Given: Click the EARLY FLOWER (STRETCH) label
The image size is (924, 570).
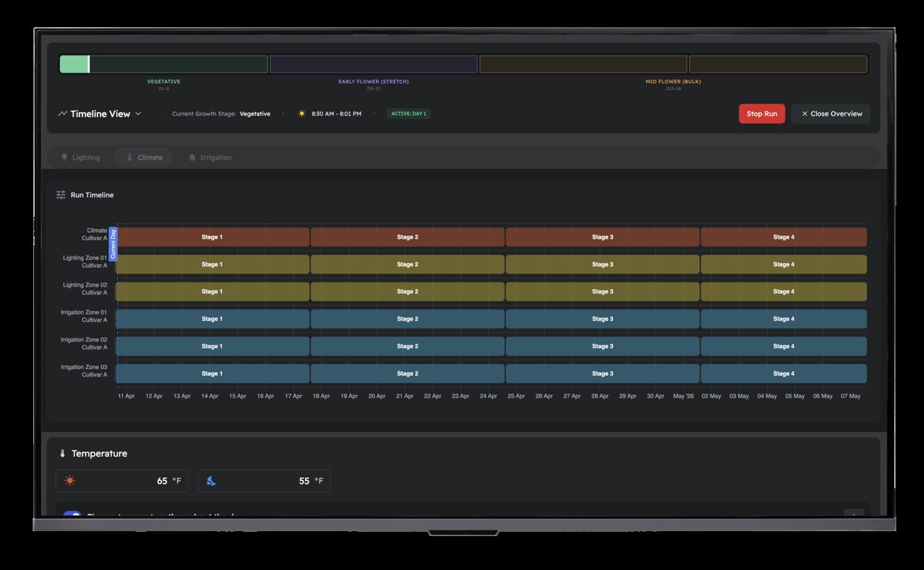Looking at the screenshot, I should (x=374, y=81).
